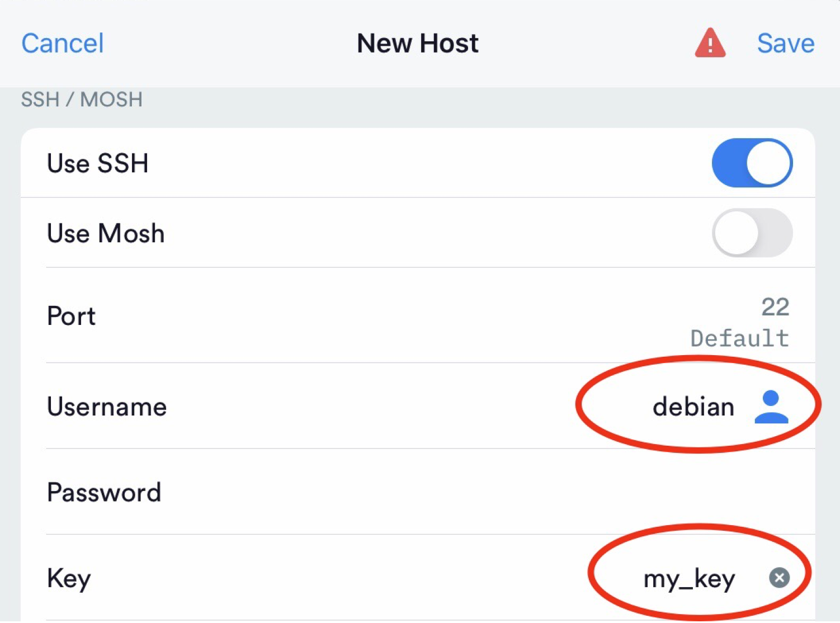Edit the username value debian
The image size is (840, 623).
pyautogui.click(x=693, y=407)
